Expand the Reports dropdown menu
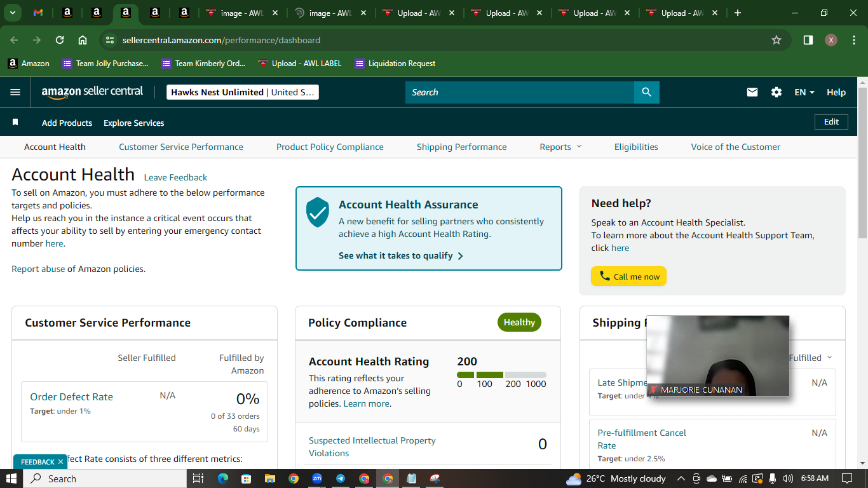 point(560,147)
